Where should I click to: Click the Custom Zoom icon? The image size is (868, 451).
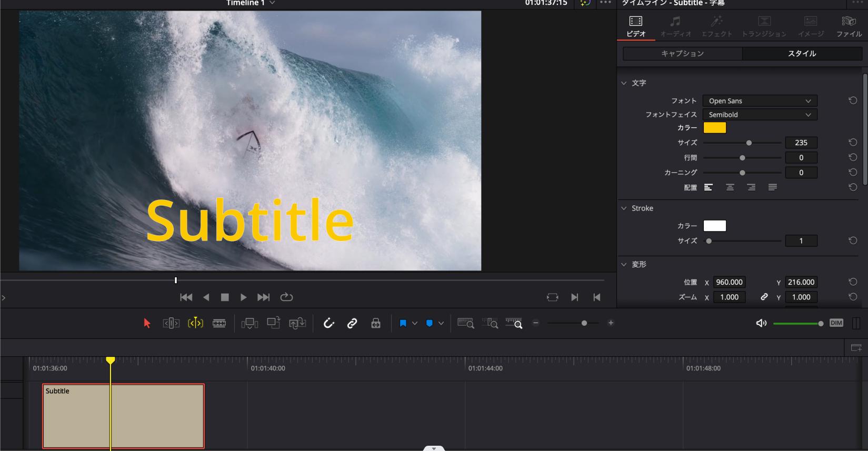(514, 323)
